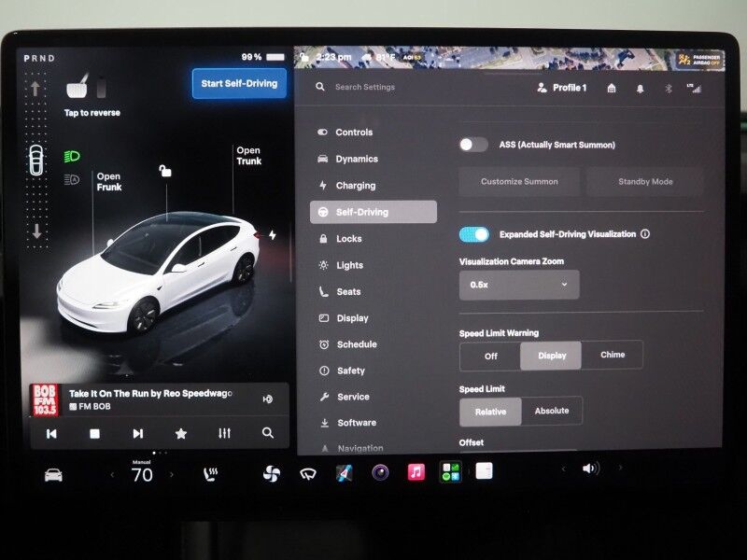
Task: Tap the charge port lightning icon
Action: [272, 235]
